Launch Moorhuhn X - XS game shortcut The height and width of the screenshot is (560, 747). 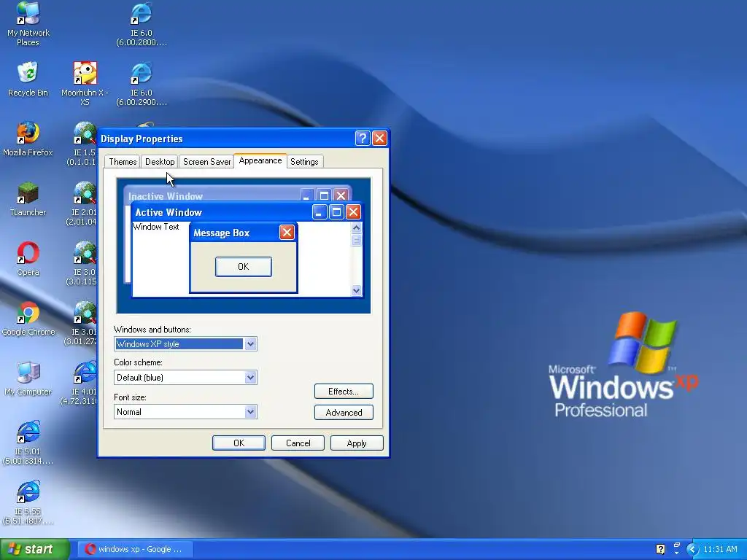85,83
